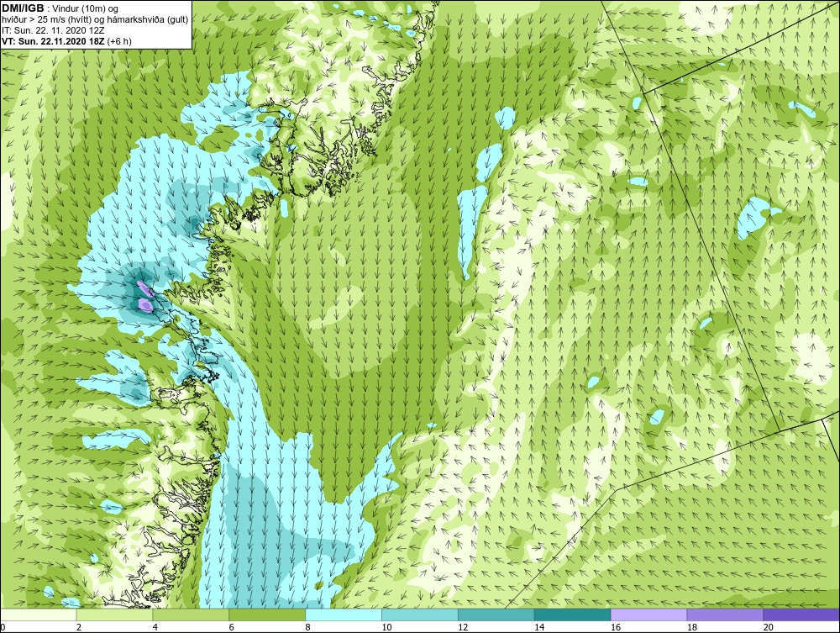Select the 18–20 m/s medium purple swatch
Image resolution: width=840 pixels, height=633 pixels.
[x=726, y=615]
